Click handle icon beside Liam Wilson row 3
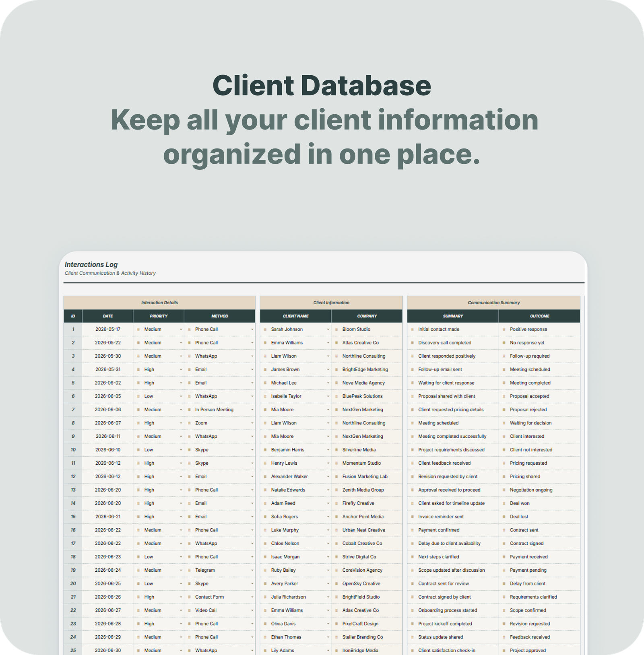The height and width of the screenshot is (655, 644). tap(265, 356)
